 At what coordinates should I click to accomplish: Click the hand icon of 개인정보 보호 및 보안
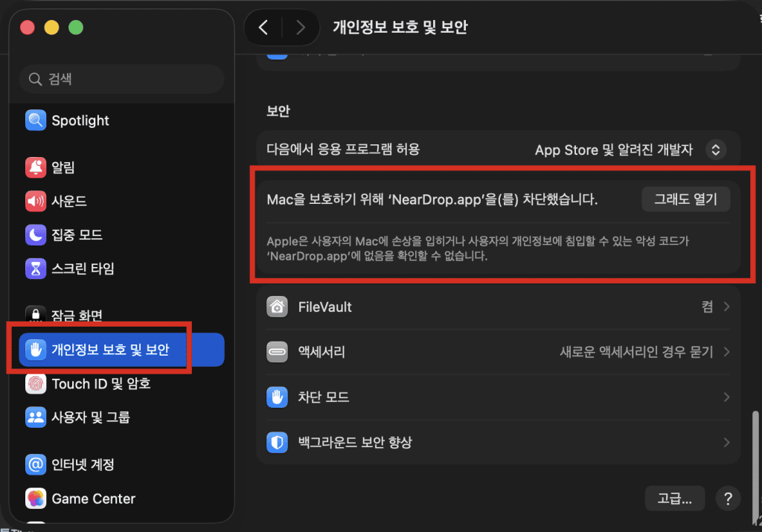(x=36, y=349)
